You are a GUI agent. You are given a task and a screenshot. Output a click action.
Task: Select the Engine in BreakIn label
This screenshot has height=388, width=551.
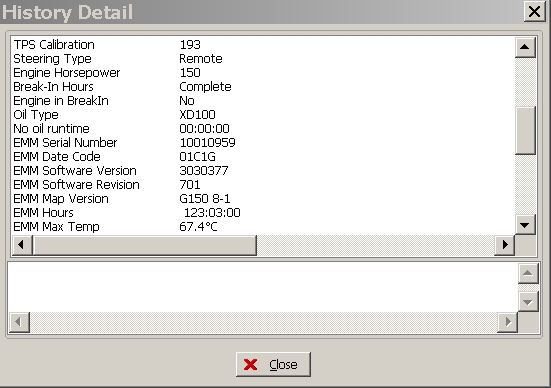click(x=61, y=101)
